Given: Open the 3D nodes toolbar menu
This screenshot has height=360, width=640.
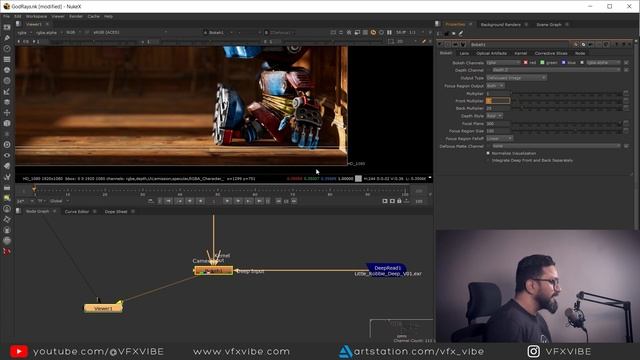Looking at the screenshot, I should point(7,123).
